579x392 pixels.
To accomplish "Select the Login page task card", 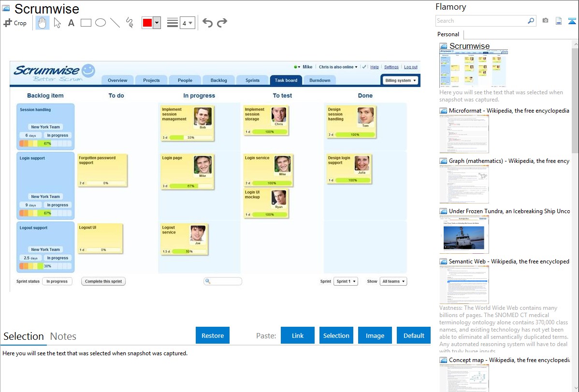I will [187, 172].
